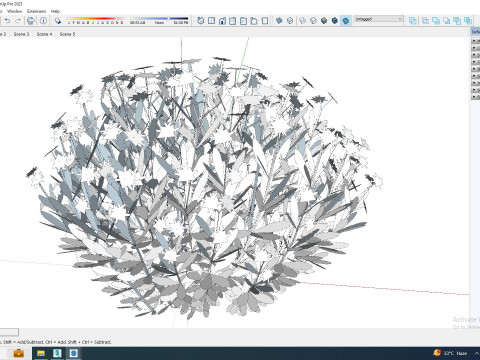This screenshot has width=480, height=360.
Task: Select Monochrome face style
Action: pyautogui.click(x=346, y=21)
